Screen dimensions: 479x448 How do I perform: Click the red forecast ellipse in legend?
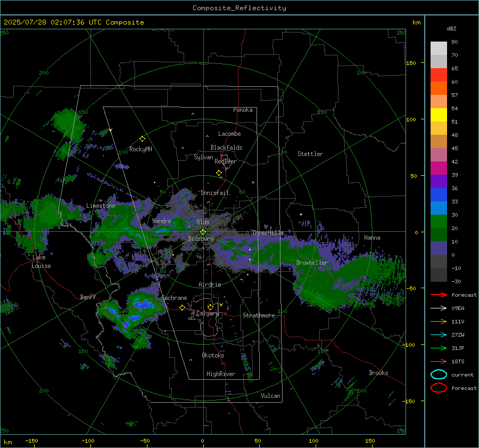439,388
